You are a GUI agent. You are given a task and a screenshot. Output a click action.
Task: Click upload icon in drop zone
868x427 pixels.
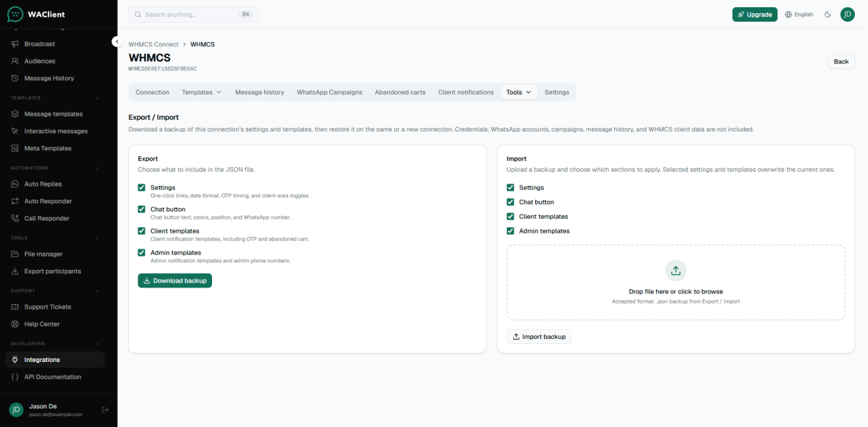click(676, 270)
